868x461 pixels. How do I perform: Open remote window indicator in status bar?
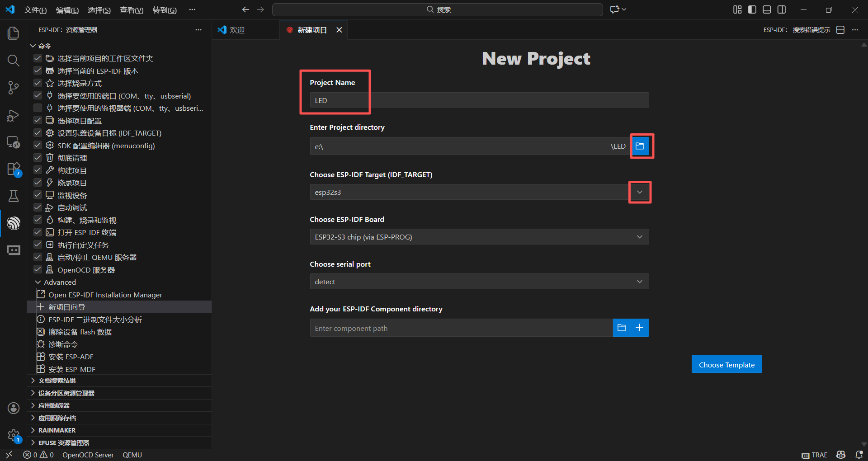(9, 455)
